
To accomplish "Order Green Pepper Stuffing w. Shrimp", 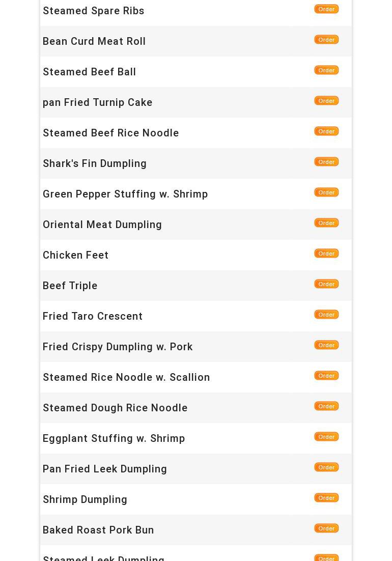I will [326, 192].
